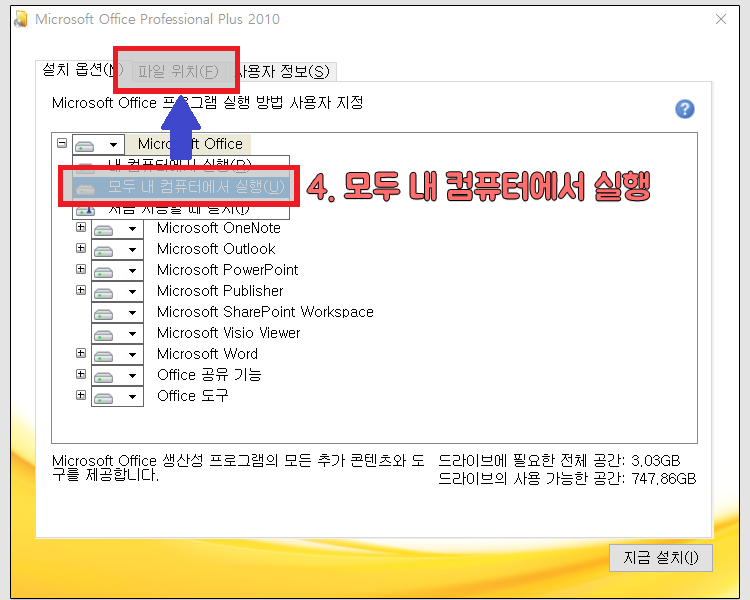The width and height of the screenshot is (750, 600).
Task: Choose 처음 사용할 때 설치 menu option
Action: click(x=181, y=209)
